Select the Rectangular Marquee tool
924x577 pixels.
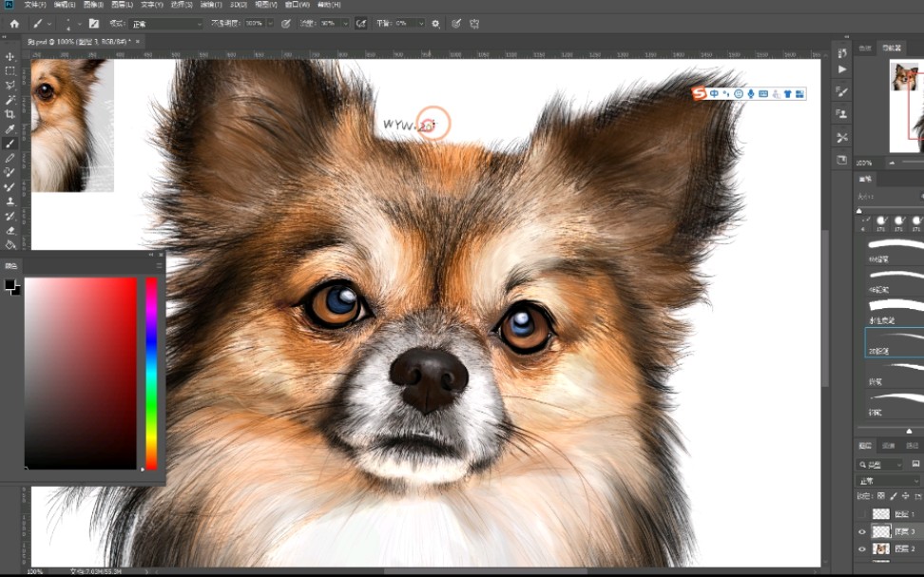point(10,71)
